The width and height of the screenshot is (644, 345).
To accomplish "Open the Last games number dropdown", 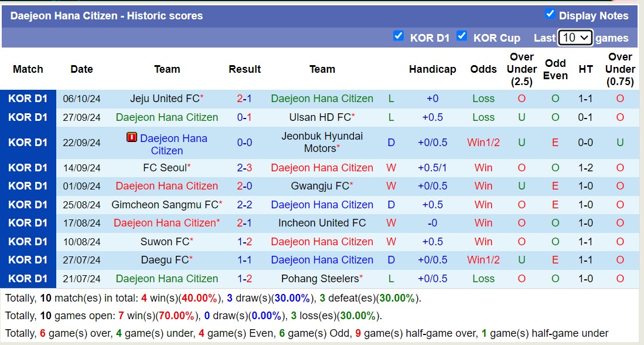I will 575,37.
